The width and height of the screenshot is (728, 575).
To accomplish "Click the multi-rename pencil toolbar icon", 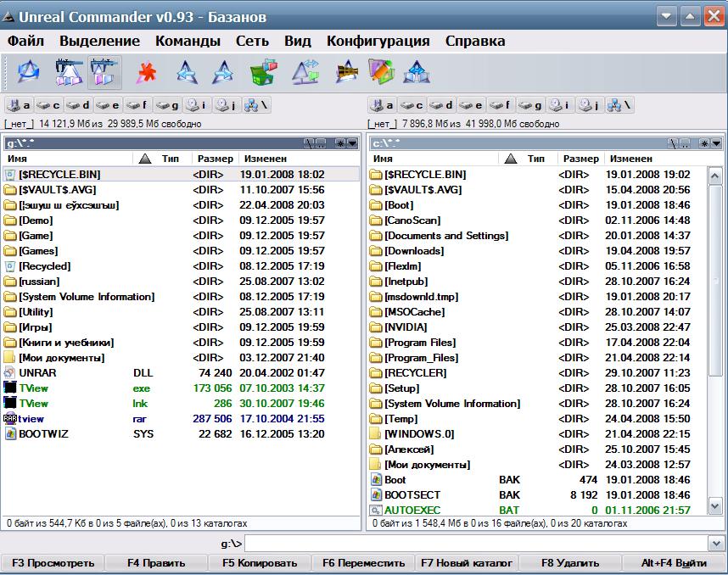I will pos(381,72).
